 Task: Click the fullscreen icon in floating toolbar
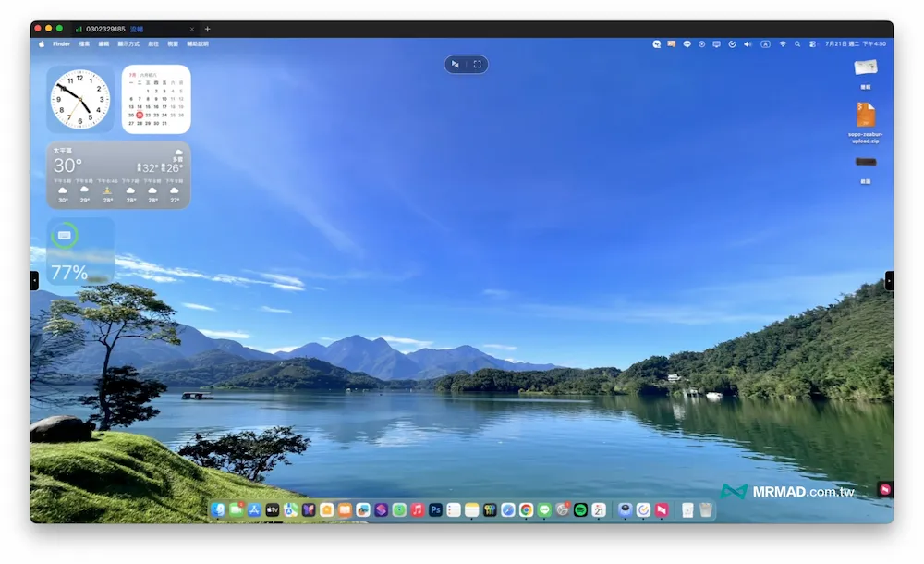[x=478, y=65]
